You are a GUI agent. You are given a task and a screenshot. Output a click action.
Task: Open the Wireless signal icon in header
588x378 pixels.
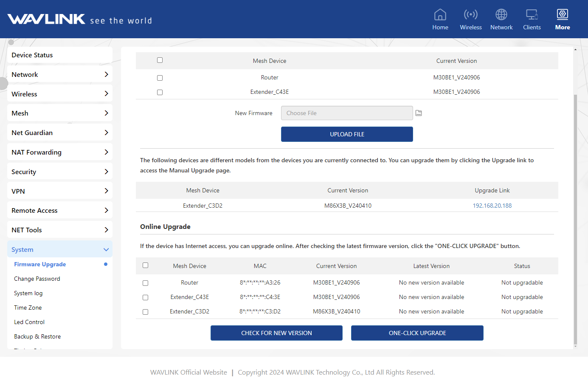click(470, 15)
